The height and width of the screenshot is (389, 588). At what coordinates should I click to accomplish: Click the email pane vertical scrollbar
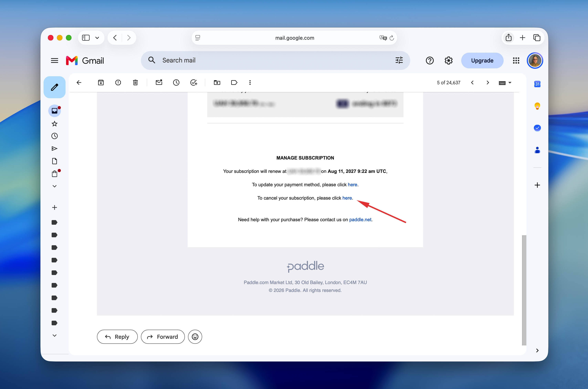point(524,290)
